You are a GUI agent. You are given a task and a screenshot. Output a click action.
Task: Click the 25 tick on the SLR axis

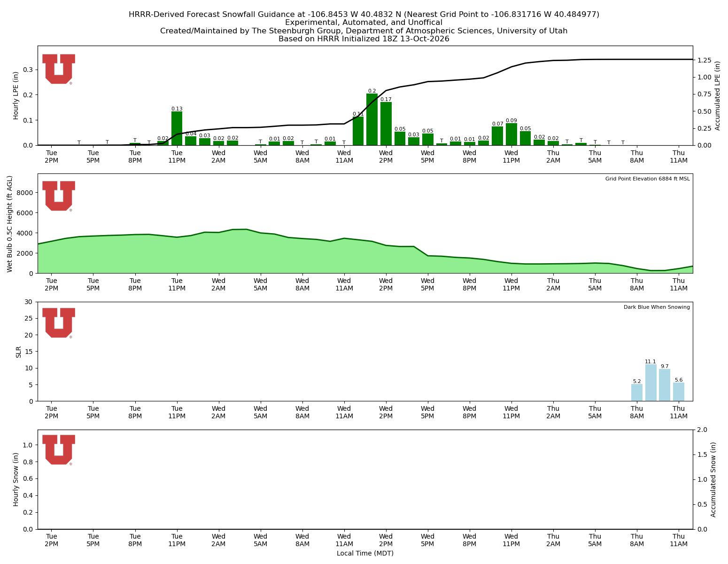click(30, 318)
